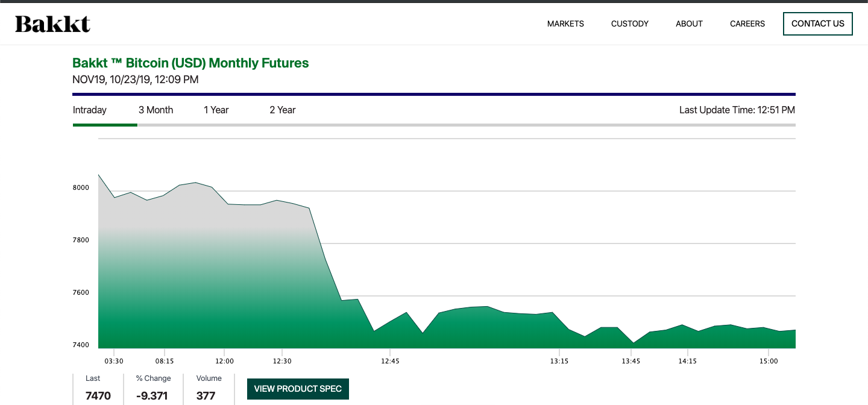Click the % Change column label
This screenshot has width=868, height=405.
click(154, 378)
